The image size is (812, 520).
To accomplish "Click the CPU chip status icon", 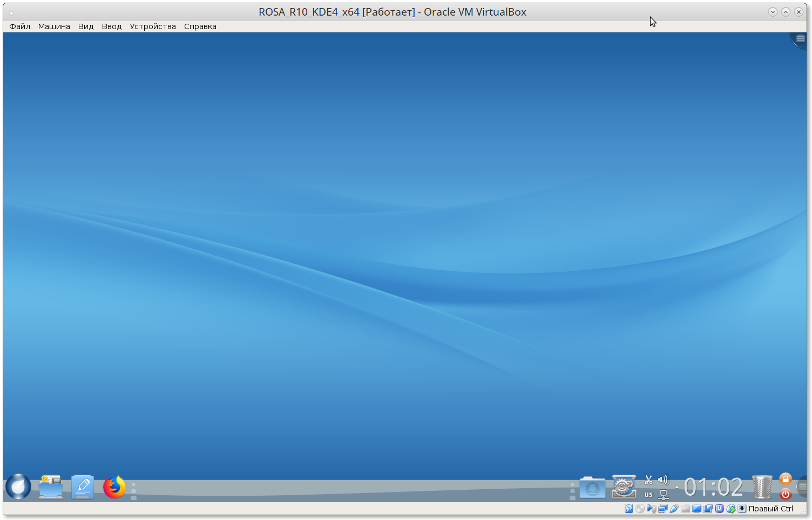I will (x=719, y=509).
